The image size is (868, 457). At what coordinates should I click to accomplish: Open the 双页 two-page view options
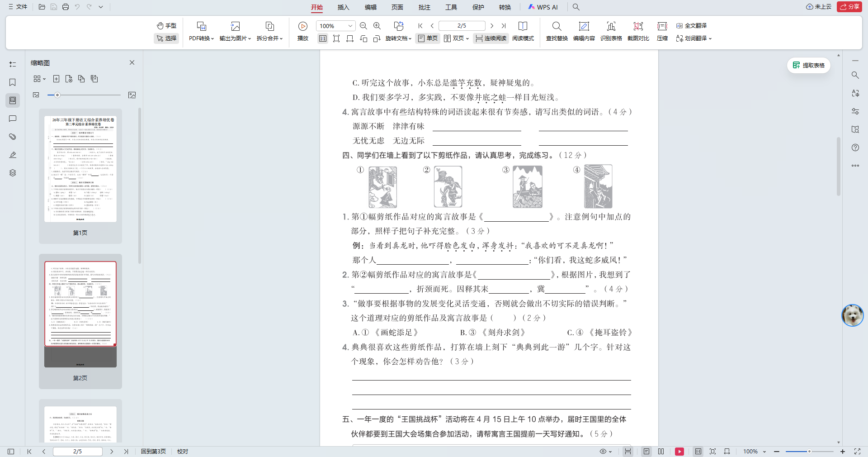457,38
